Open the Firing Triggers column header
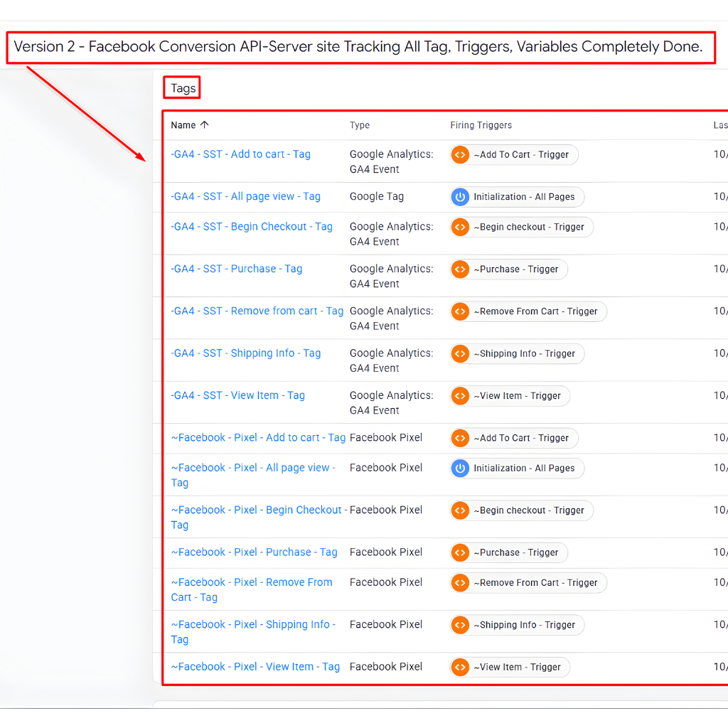The image size is (728, 728). click(x=481, y=125)
